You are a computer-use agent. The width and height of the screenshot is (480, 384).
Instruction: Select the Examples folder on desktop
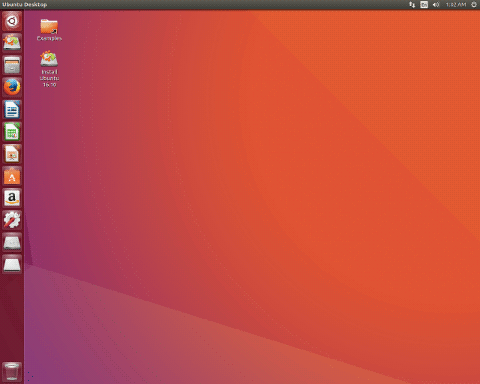[49, 30]
